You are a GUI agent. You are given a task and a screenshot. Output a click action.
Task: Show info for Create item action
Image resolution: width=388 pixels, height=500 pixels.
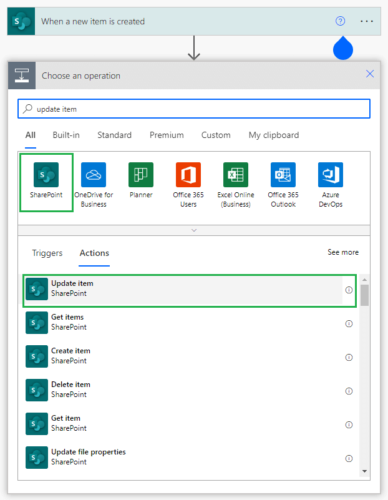tap(349, 357)
